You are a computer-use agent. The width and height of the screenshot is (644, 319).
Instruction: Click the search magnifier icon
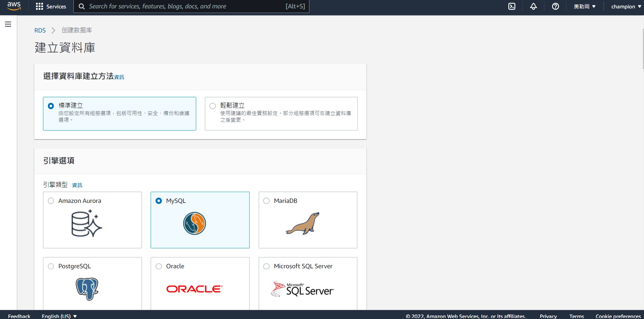(81, 6)
